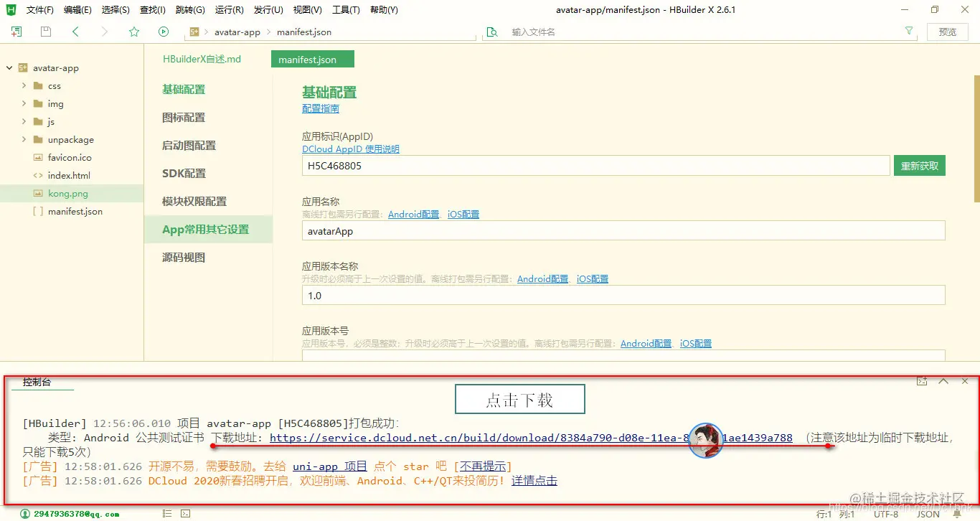Click the file search icon near the filename box

tap(491, 32)
